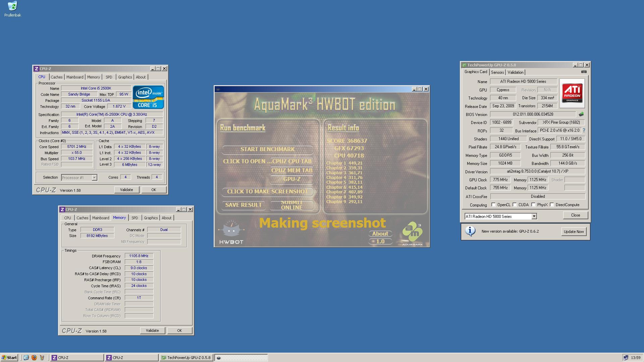Open the Memory tab in CPU-Z CPU window
Viewport: 644px width, 362px height.
tap(93, 77)
